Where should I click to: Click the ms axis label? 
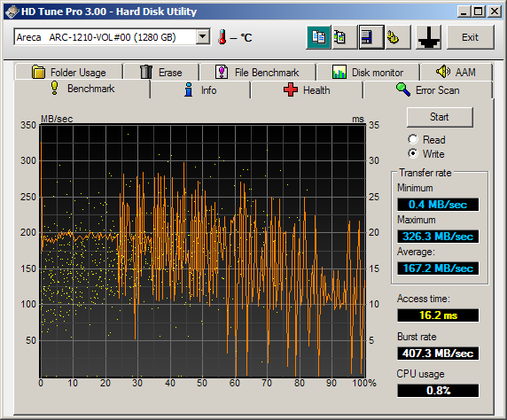[358, 119]
